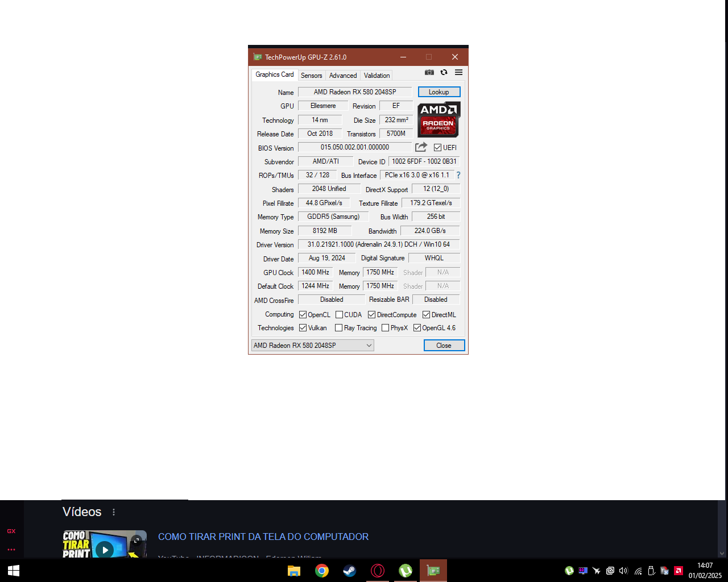Play the COMO TIRAR PRINT video thumbnail

tap(105, 550)
